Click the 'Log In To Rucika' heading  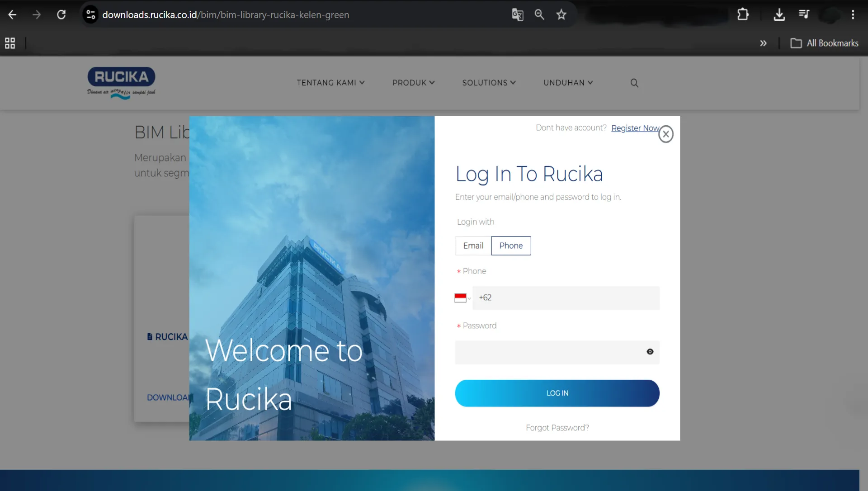click(529, 174)
